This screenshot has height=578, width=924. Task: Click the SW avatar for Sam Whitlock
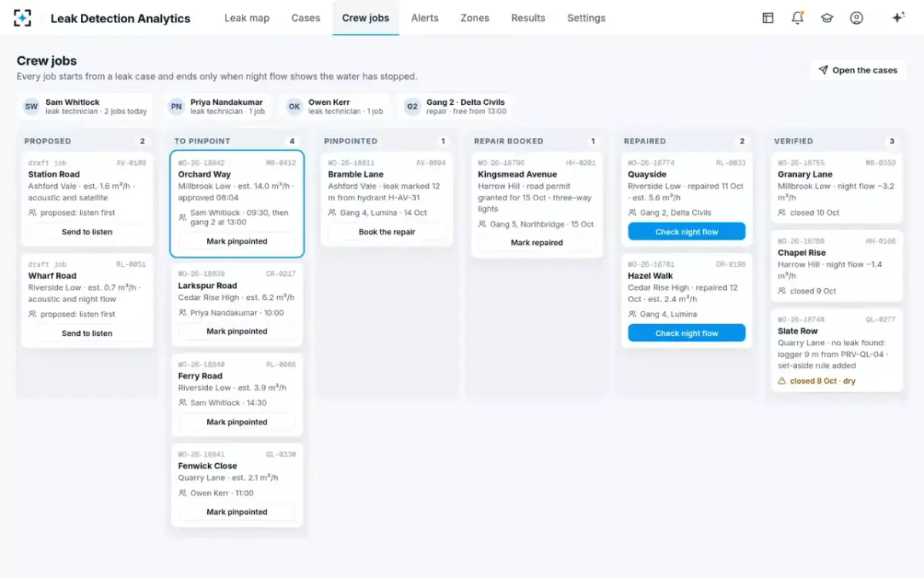pos(31,106)
